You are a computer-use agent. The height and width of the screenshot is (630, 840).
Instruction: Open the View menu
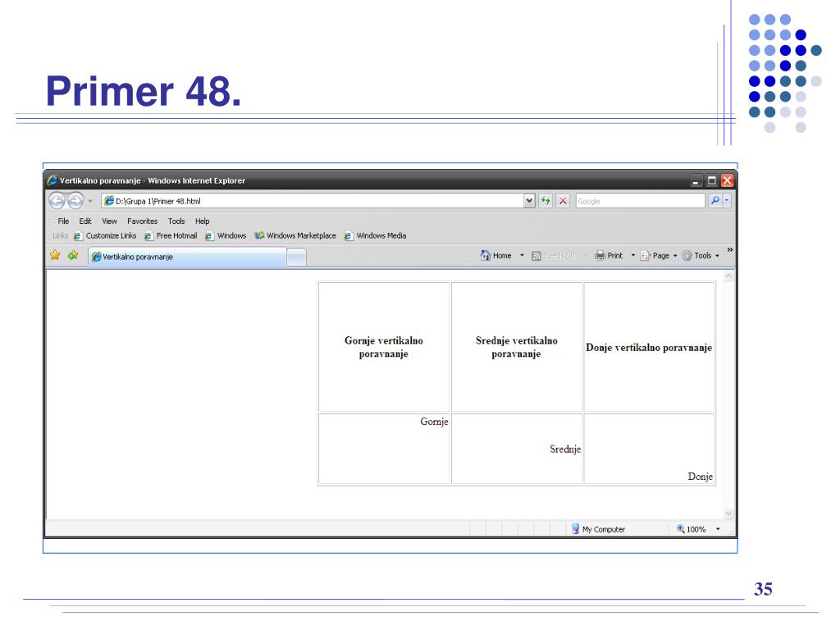(109, 221)
